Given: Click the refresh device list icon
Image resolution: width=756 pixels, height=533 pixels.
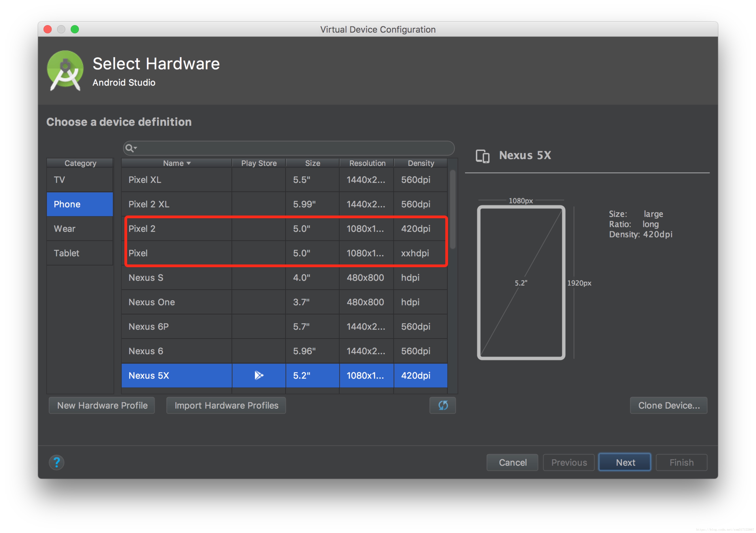Looking at the screenshot, I should click(x=443, y=405).
